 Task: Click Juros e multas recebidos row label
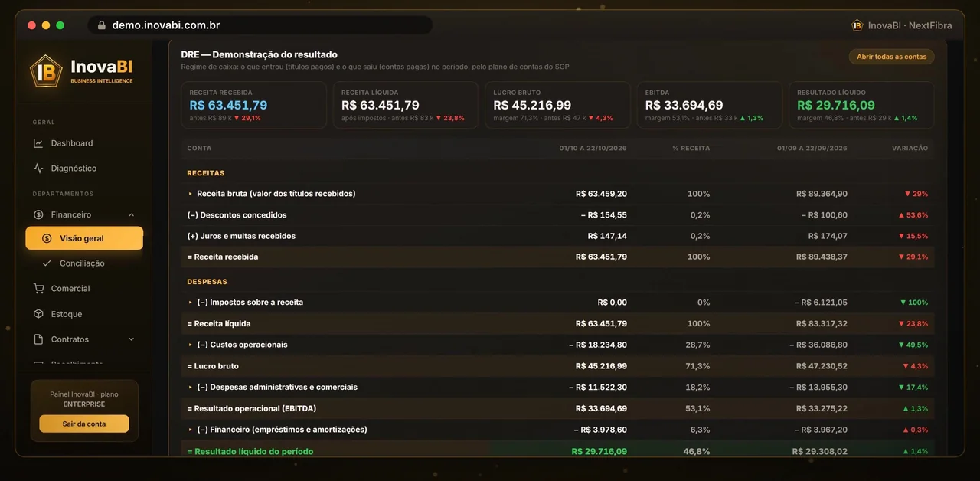pos(241,236)
